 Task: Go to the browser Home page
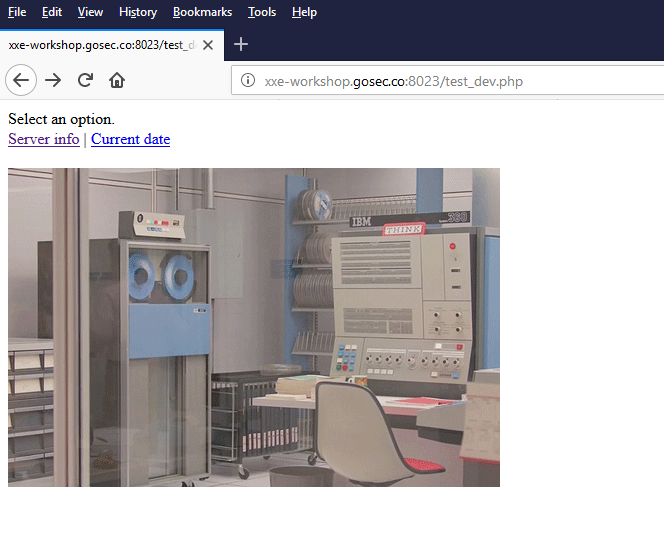117,81
